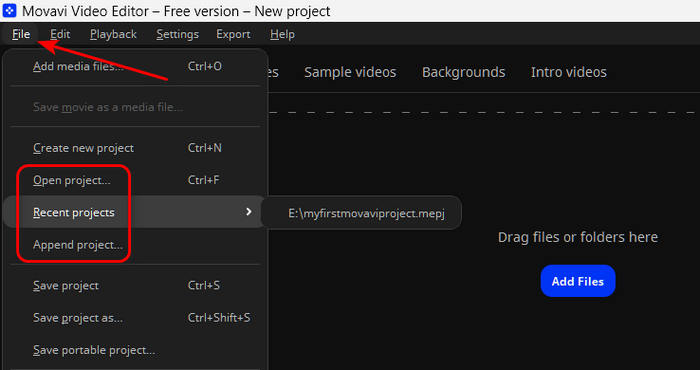This screenshot has height=370, width=700.
Task: Select Create new project
Action: point(135,148)
